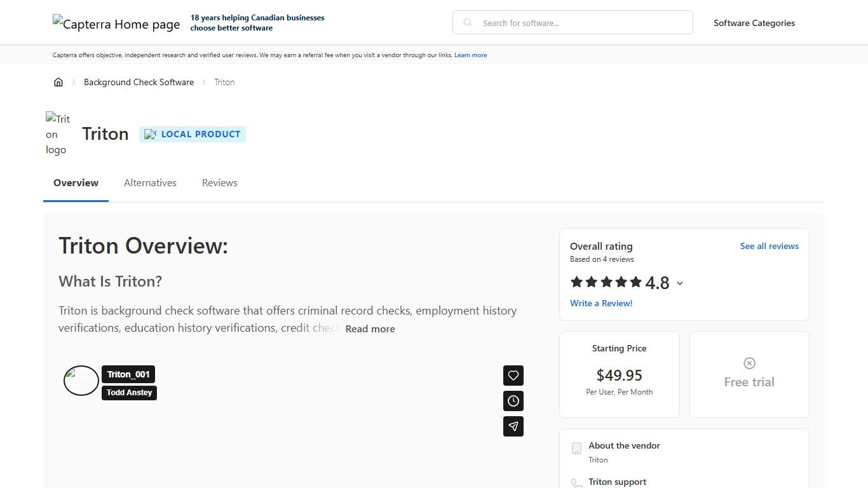This screenshot has width=868, height=488.
Task: Open See all reviews
Action: coord(770,246)
